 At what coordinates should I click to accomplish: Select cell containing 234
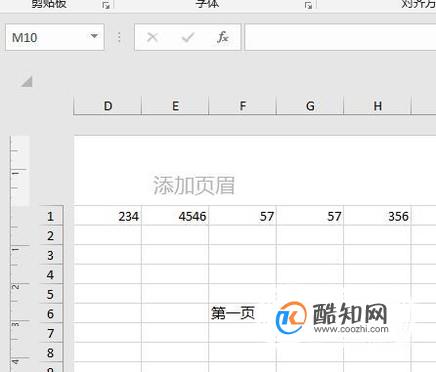pyautogui.click(x=108, y=216)
